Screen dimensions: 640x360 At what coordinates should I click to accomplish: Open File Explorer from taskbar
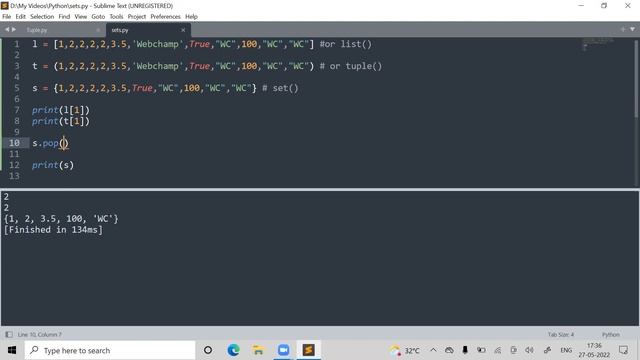258,350
